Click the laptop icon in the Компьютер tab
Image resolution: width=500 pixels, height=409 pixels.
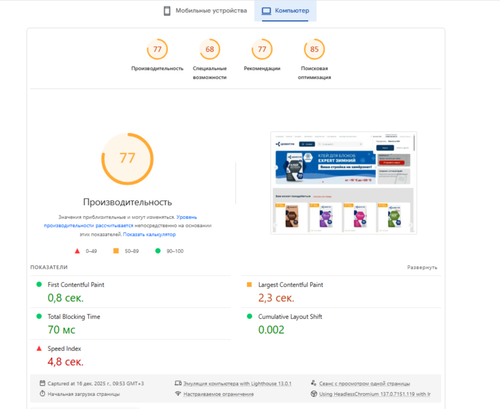click(x=266, y=11)
